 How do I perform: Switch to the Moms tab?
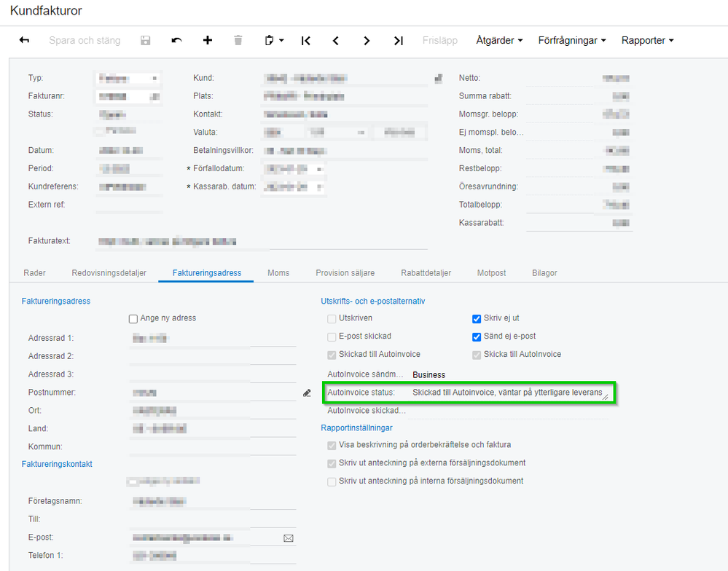pyautogui.click(x=278, y=272)
